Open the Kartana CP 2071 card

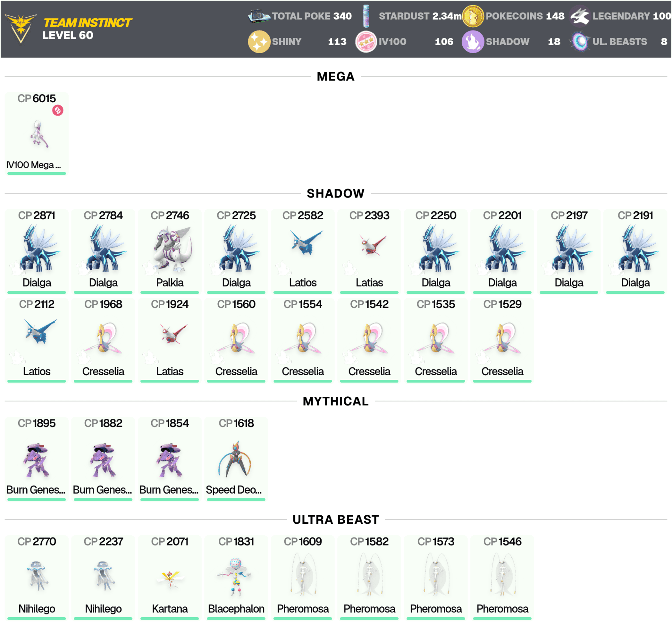[169, 578]
